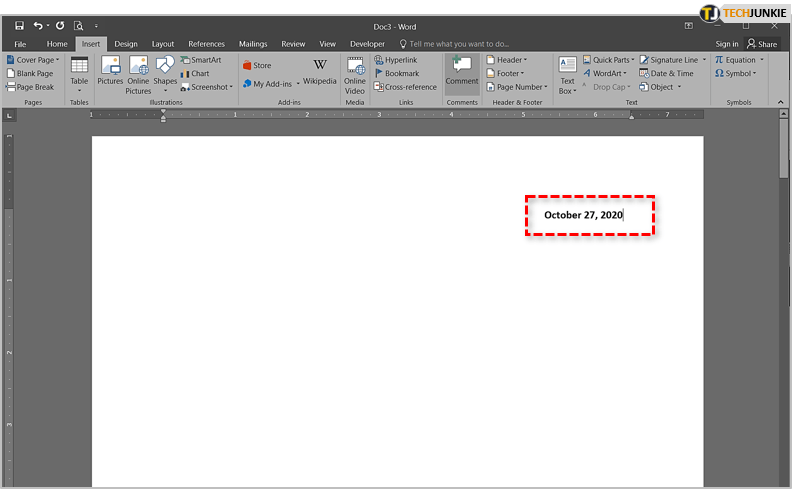Click the Sign in link
This screenshot has height=489, width=794.
[x=727, y=44]
